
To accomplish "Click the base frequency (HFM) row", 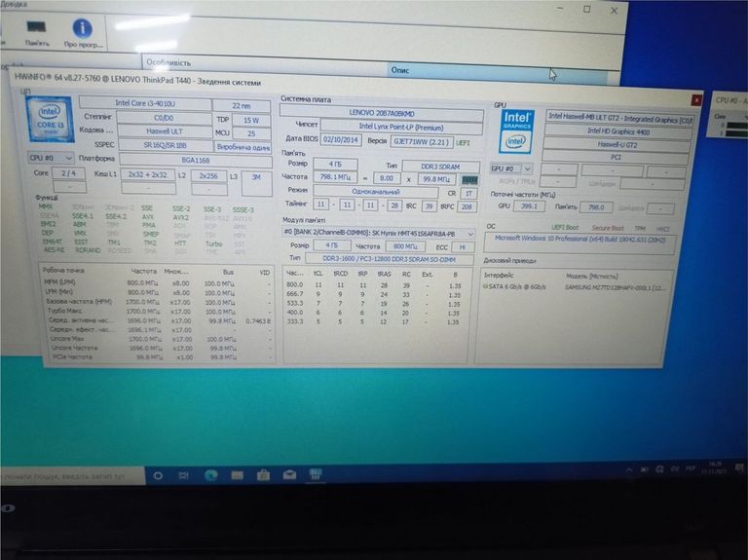I will [158, 302].
